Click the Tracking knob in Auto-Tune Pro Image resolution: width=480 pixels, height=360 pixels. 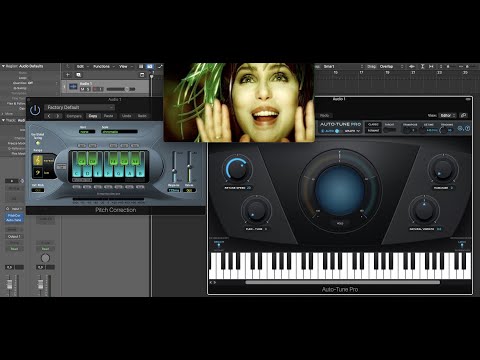coord(443,130)
